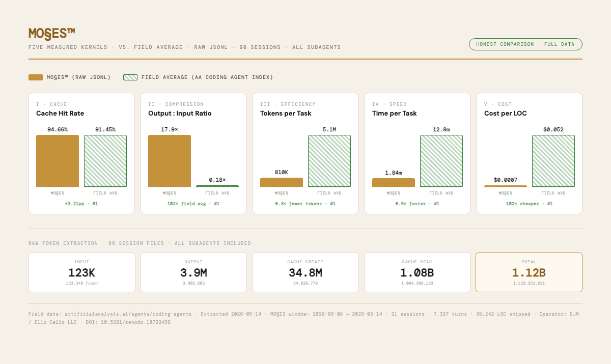Click the III · EFFICIENCY section label
This screenshot has width=611, height=364.
click(x=288, y=104)
